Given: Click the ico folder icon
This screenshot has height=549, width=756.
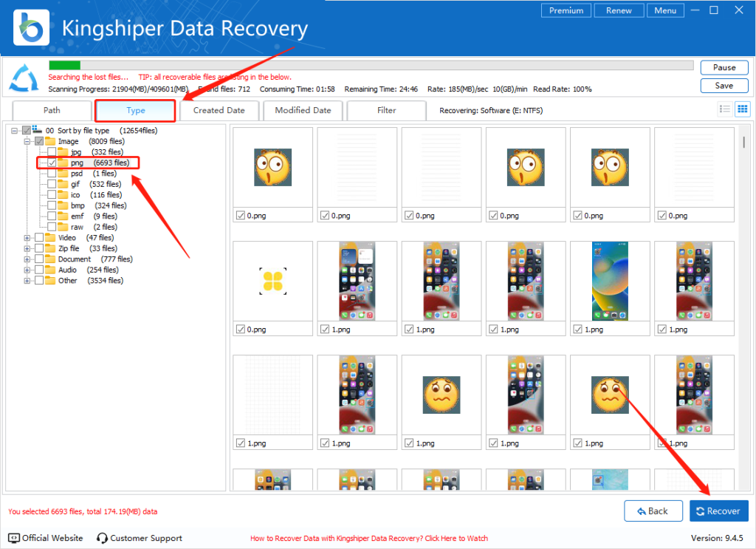Looking at the screenshot, I should tap(63, 194).
